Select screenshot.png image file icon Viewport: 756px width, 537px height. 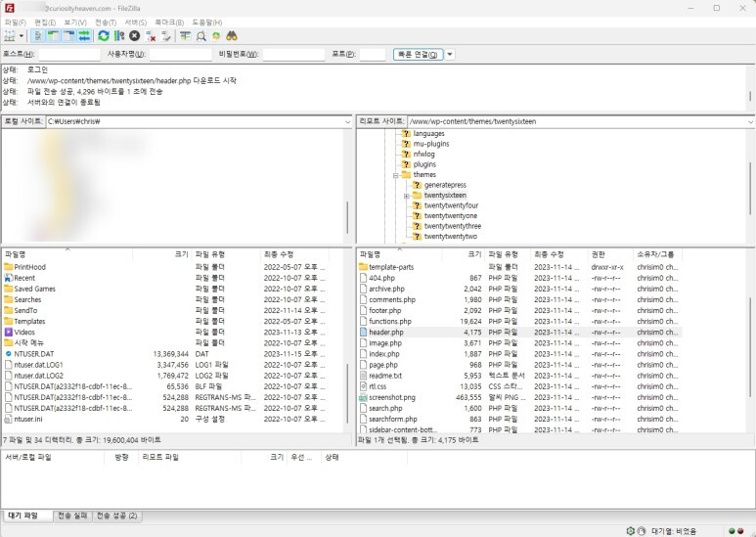click(364, 398)
